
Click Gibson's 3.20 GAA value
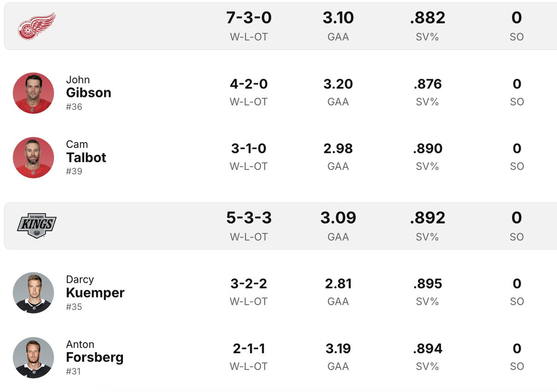(x=338, y=84)
